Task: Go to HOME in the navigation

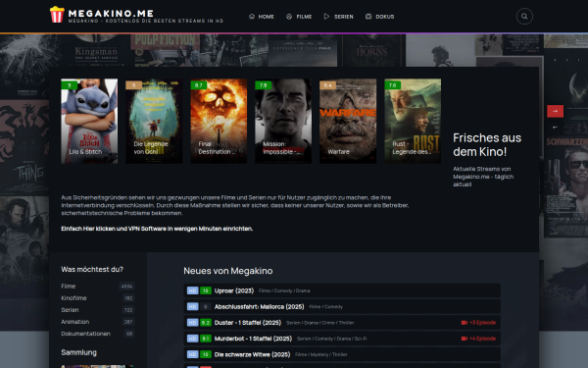Action: 262,17
